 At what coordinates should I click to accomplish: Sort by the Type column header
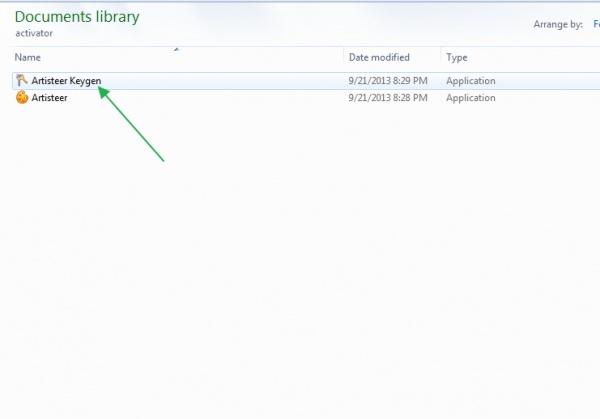(457, 57)
